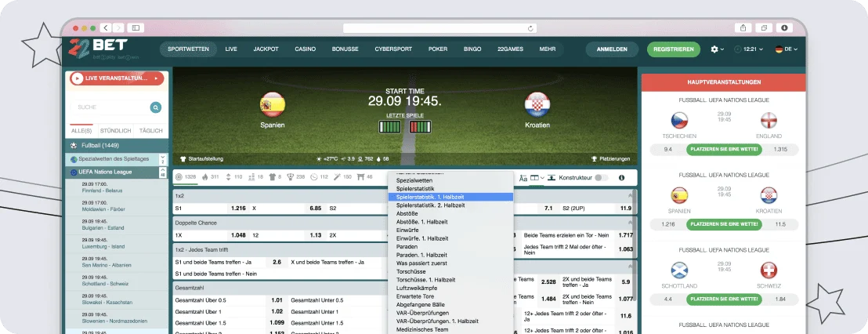Open Platzierungen standings link

(610, 159)
